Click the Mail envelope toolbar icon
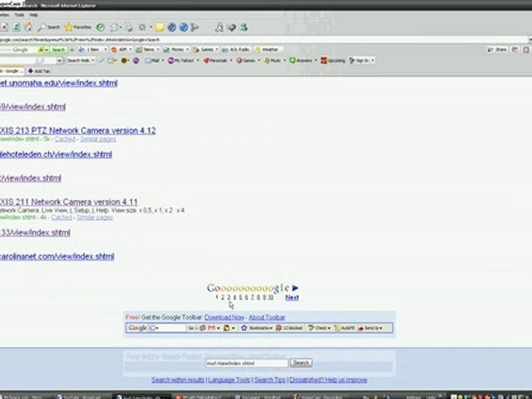This screenshot has height=399, width=532. click(x=114, y=28)
